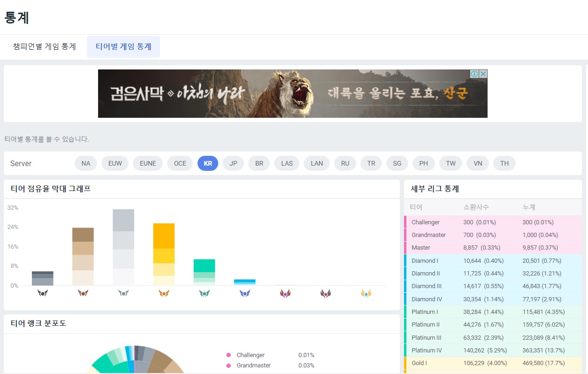Click the Diamond III table row
Screen dimensions: 588x374
[x=493, y=286]
